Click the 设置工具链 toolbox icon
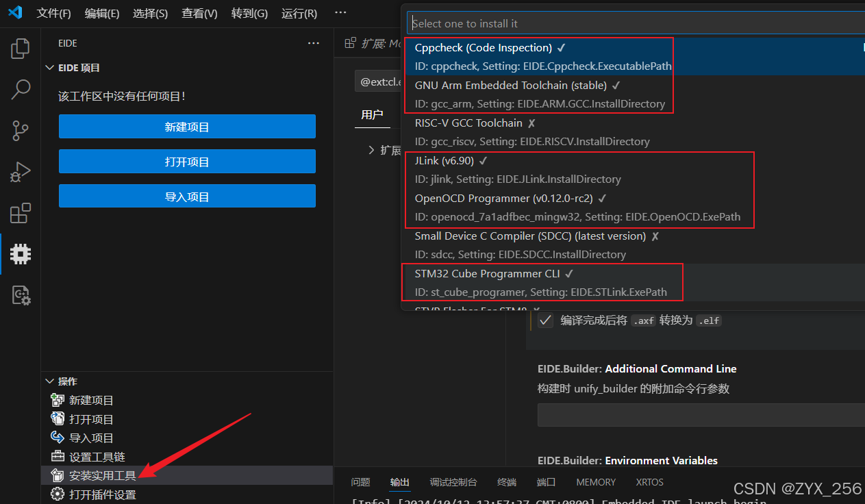This screenshot has height=504, width=865. pos(58,457)
